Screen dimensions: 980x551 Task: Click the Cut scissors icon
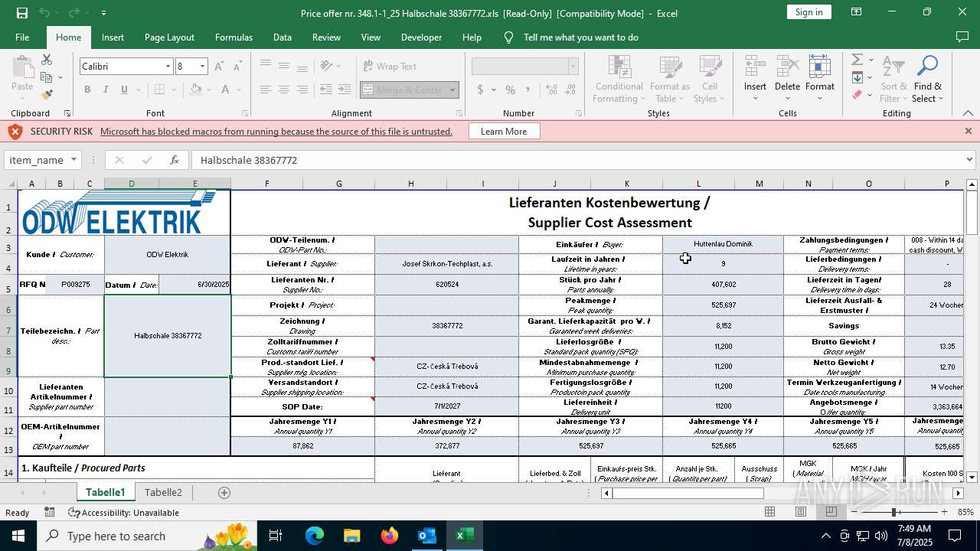coord(47,60)
